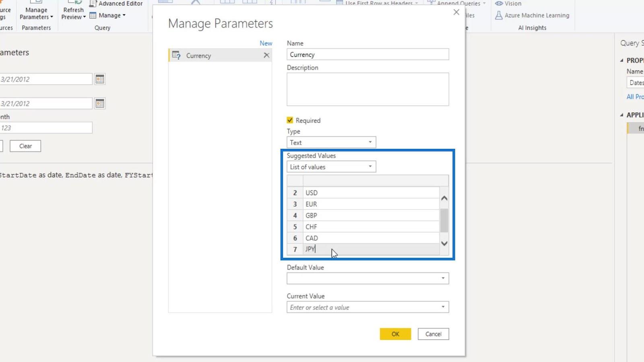Viewport: 644px width, 362px height.
Task: Click the values list scroll up arrow
Action: point(444,198)
